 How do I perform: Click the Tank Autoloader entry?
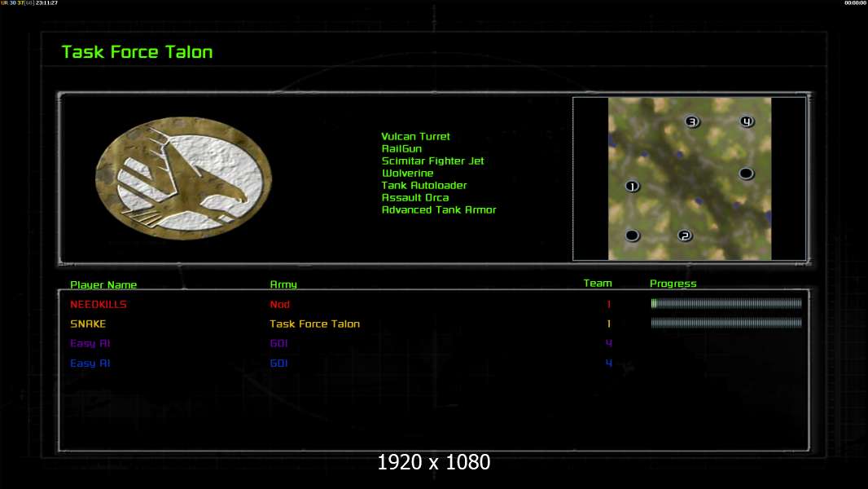(424, 185)
